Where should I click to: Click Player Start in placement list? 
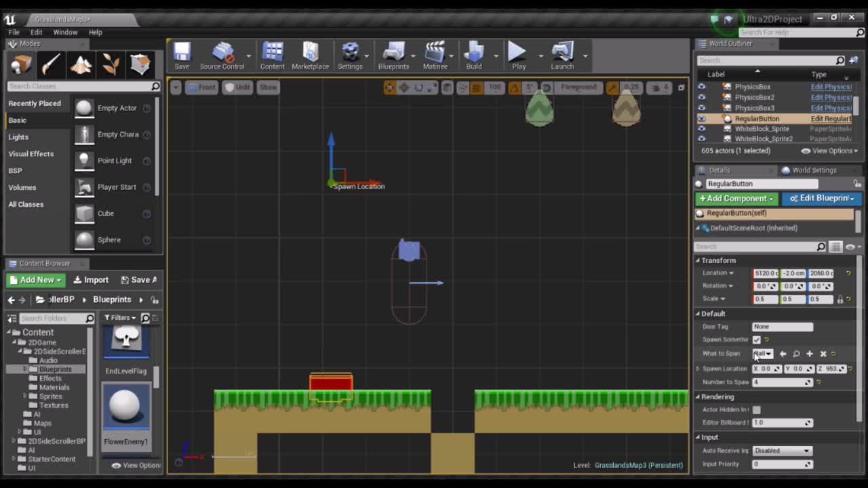(x=113, y=187)
